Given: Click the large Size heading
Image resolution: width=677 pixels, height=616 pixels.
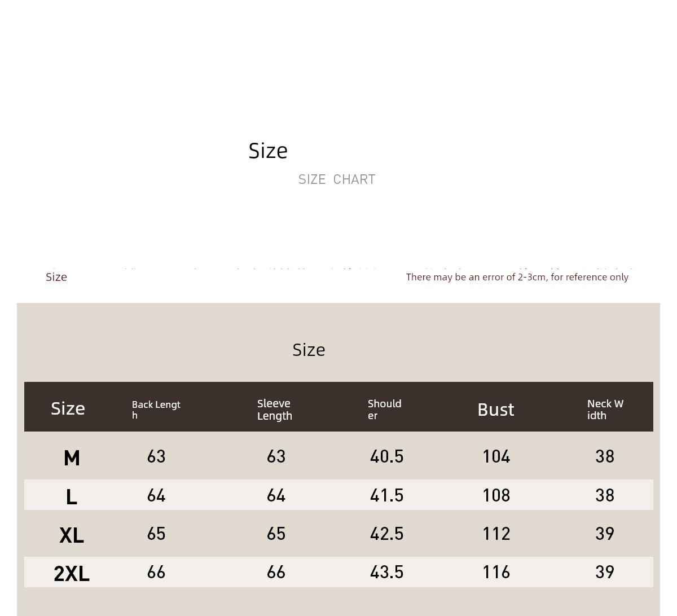Looking at the screenshot, I should point(268,151).
